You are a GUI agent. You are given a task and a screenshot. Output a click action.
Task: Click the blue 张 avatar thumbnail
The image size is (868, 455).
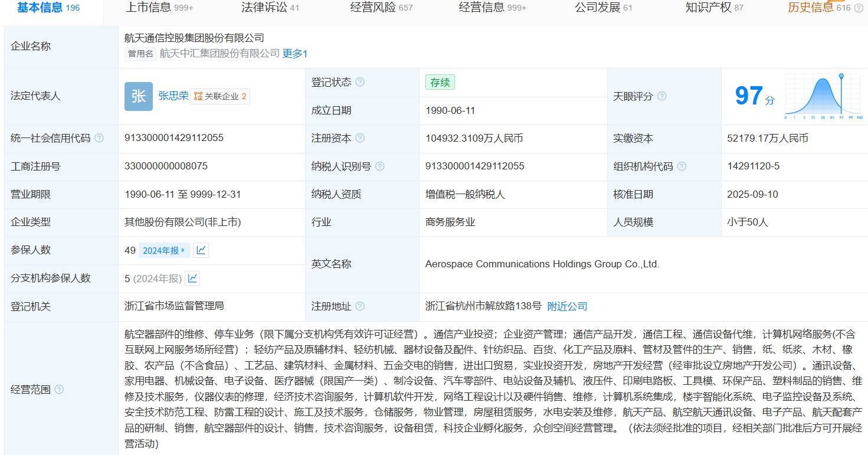tap(139, 96)
